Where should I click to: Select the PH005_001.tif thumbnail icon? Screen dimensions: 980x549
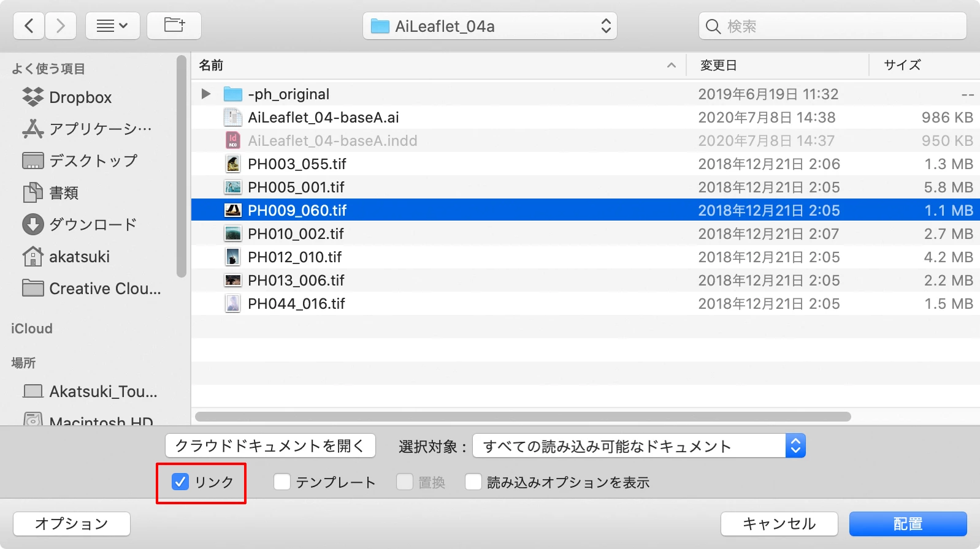(233, 187)
